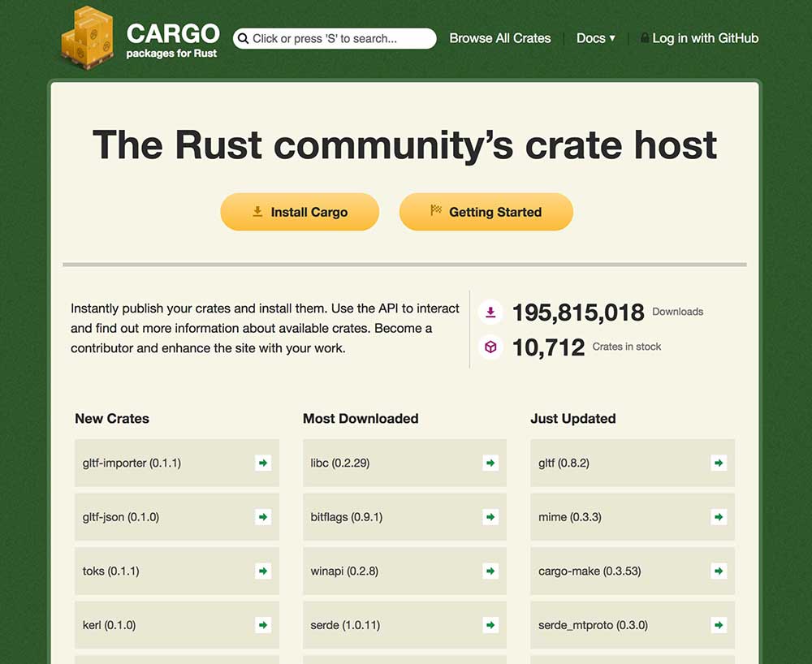Open the winapi (0.2.8) crate
Viewport: 812px width, 664px height.
click(404, 571)
